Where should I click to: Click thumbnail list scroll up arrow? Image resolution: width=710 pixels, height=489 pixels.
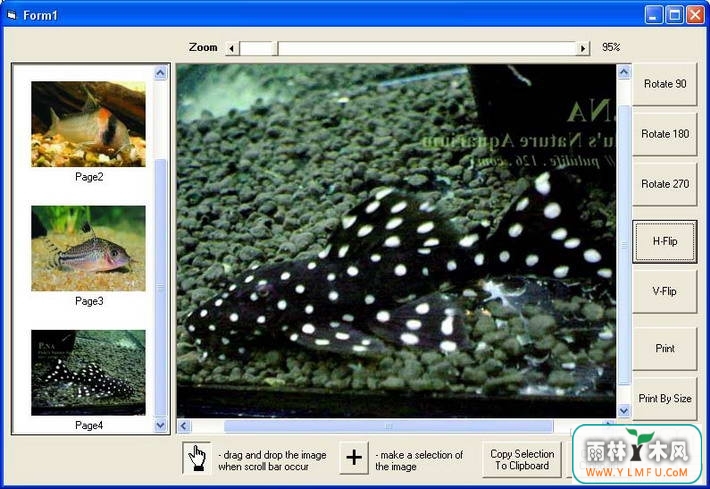click(x=160, y=73)
